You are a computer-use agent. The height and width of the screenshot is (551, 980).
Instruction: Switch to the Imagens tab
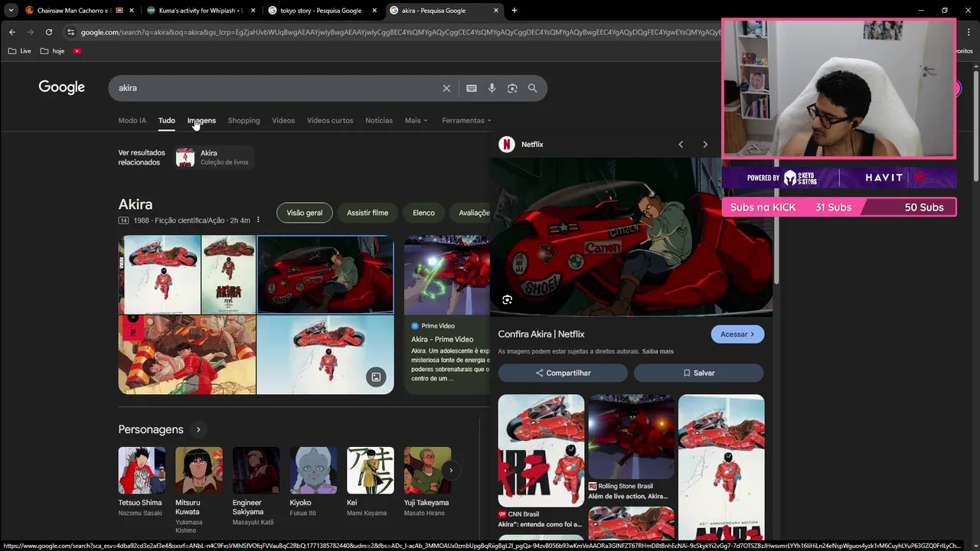click(x=201, y=120)
